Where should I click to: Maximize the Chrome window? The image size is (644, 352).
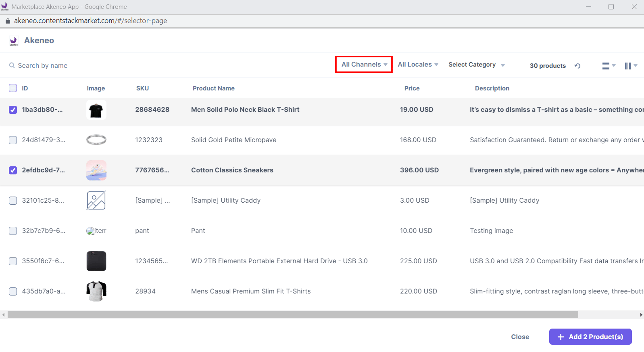click(611, 7)
